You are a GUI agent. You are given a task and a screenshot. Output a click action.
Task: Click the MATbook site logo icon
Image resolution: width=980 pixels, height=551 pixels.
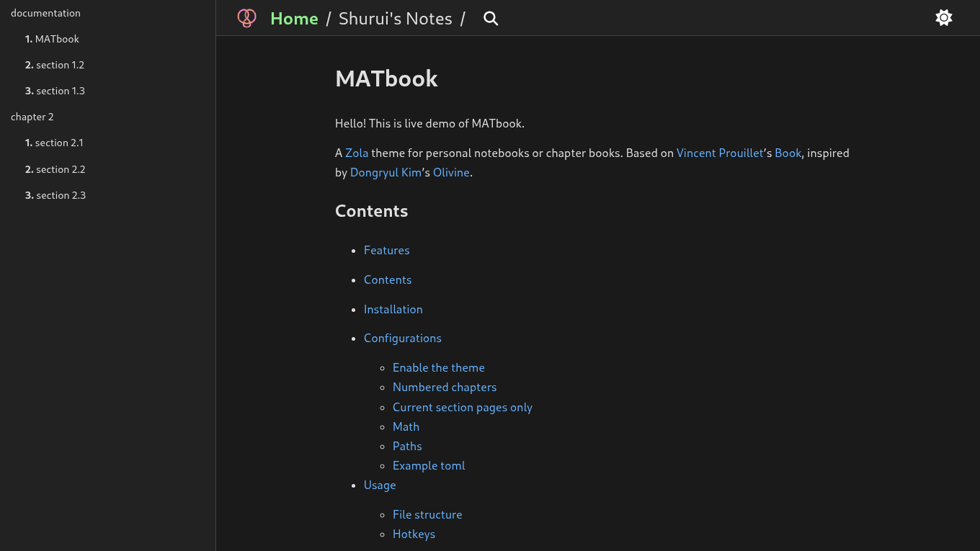pos(246,18)
